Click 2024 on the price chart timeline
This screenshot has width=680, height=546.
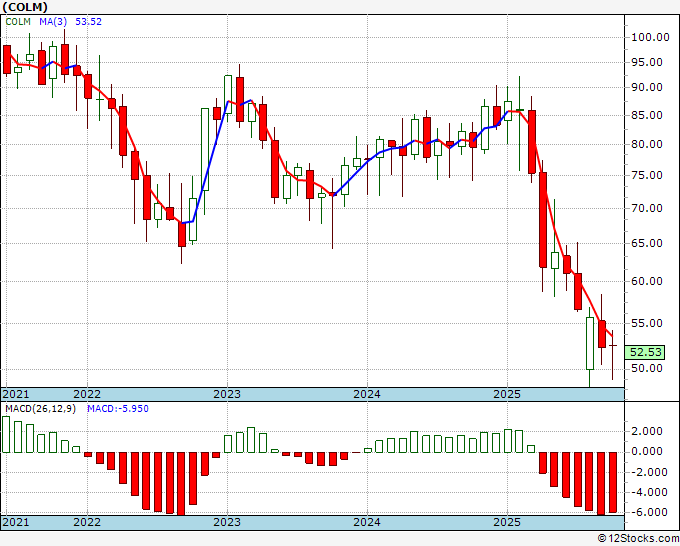click(367, 394)
